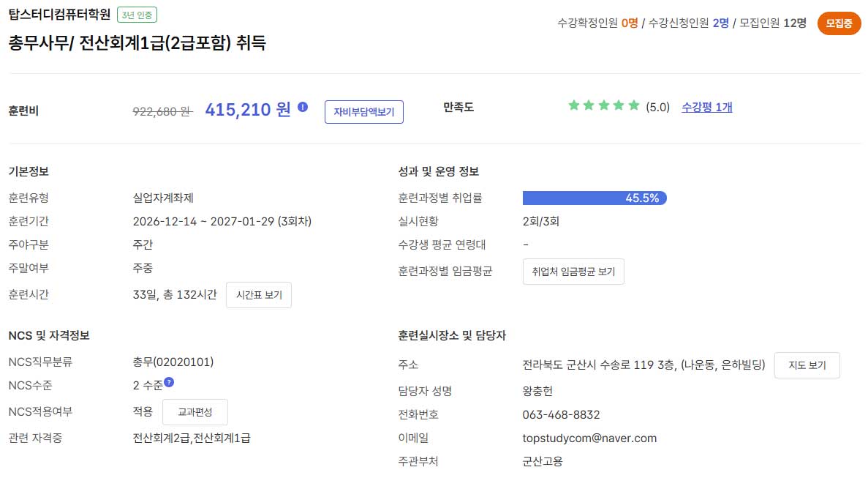
Task: Click the 실시현황 value 2회/3회
Action: point(541,222)
